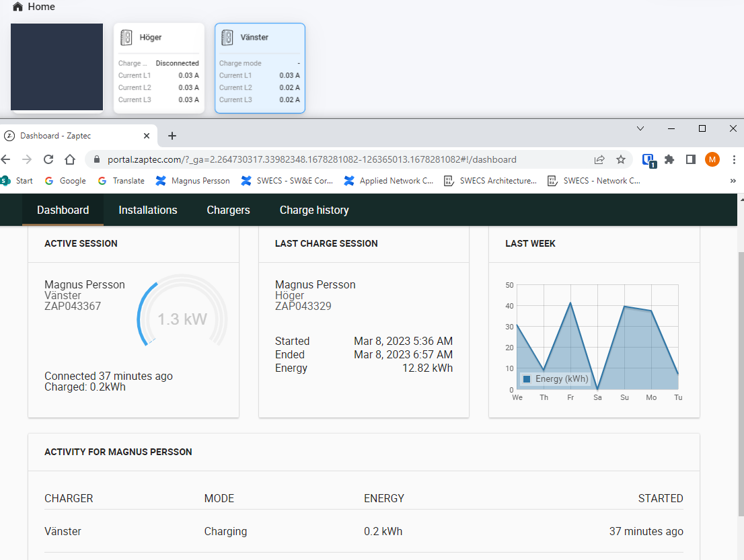The image size is (744, 560).
Task: Open the Translate bookmark
Action: click(x=121, y=181)
